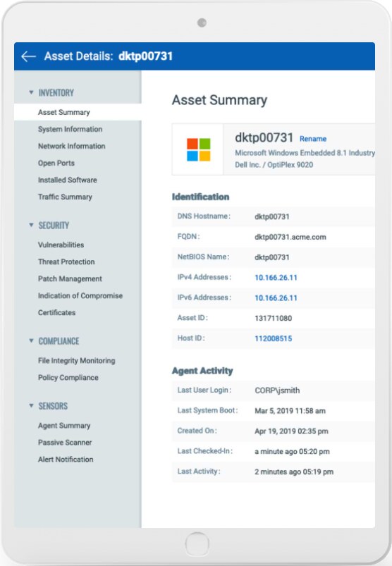The height and width of the screenshot is (566, 392).
Task: Open Passive Scanner
Action: [65, 443]
